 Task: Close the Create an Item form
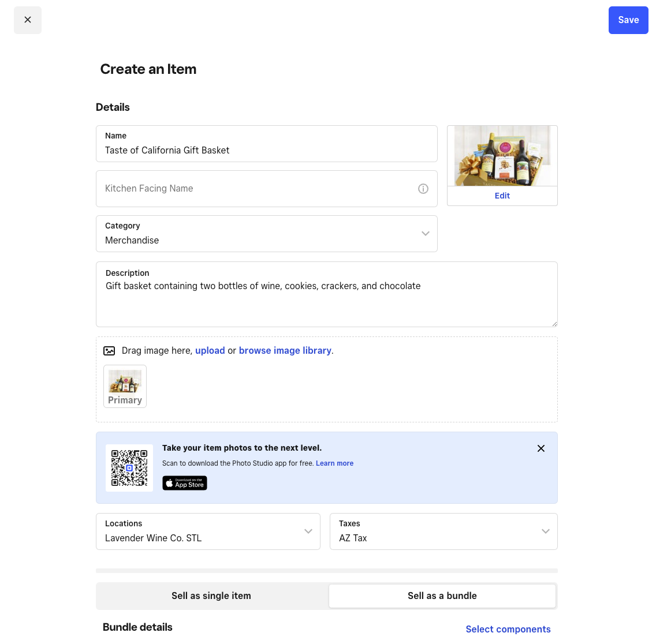pos(28,20)
